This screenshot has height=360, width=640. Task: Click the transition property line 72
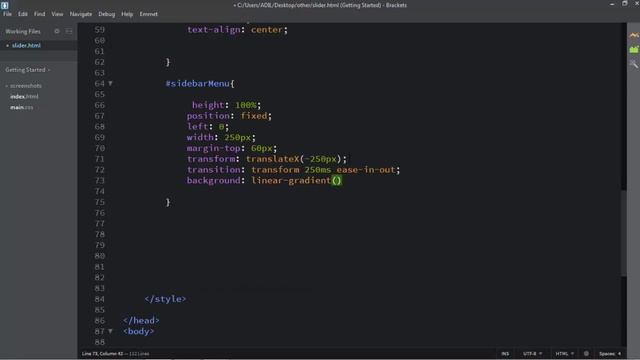293,170
